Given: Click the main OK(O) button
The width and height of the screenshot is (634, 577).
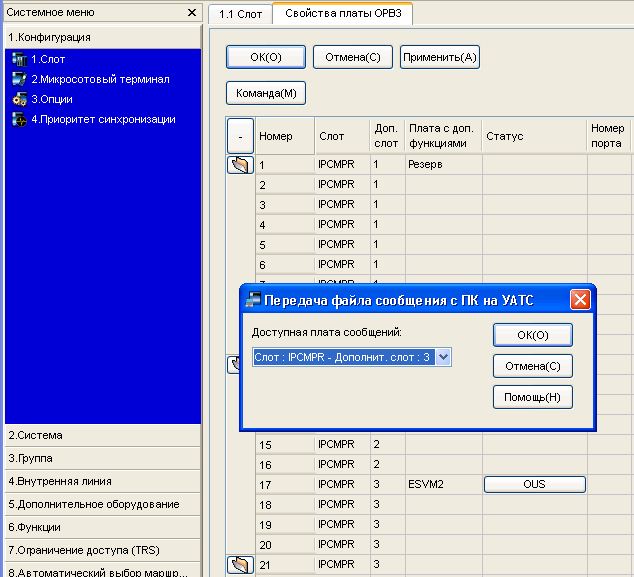Looking at the screenshot, I should pyautogui.click(x=266, y=57).
